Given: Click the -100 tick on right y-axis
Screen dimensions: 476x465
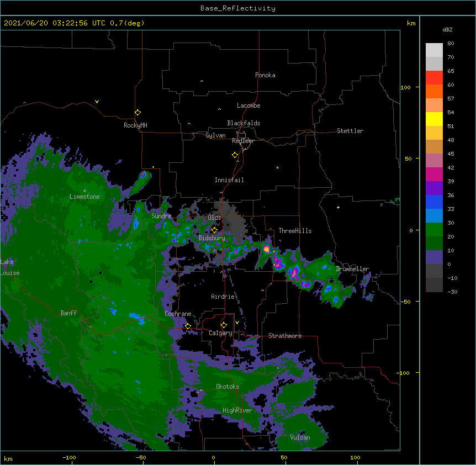Looking at the screenshot, I should click(x=404, y=373).
